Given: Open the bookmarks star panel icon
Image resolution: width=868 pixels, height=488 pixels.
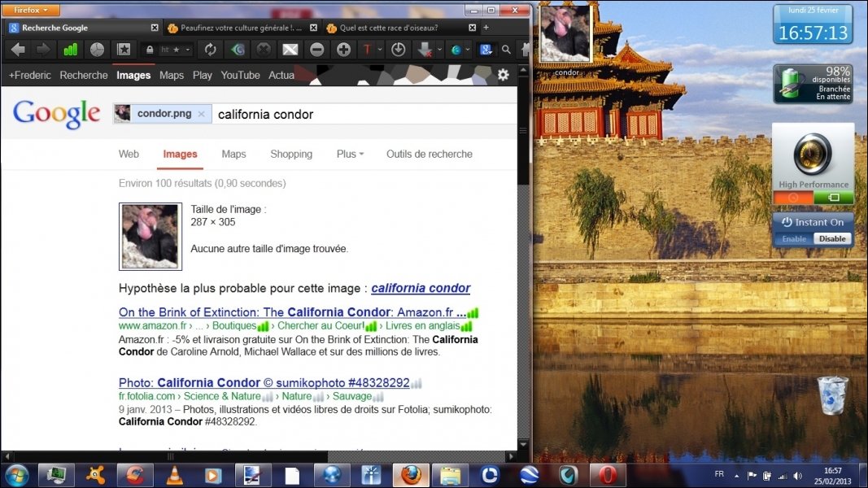Looking at the screenshot, I should (124, 50).
